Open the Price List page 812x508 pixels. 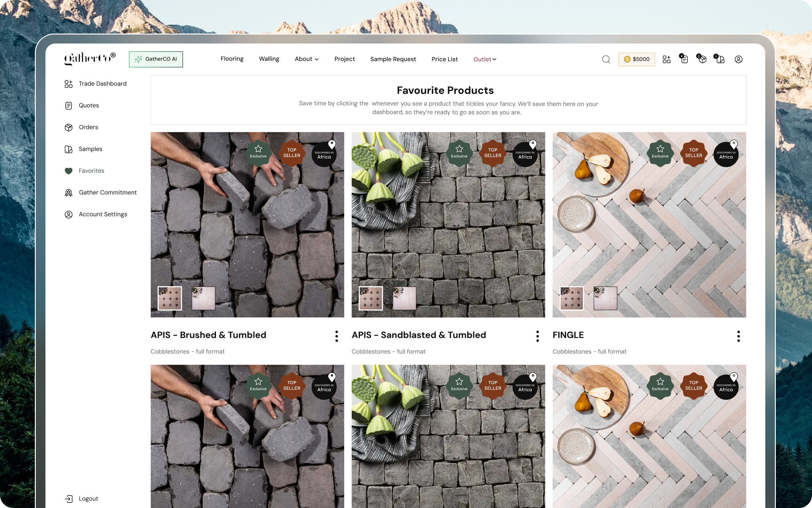point(444,59)
